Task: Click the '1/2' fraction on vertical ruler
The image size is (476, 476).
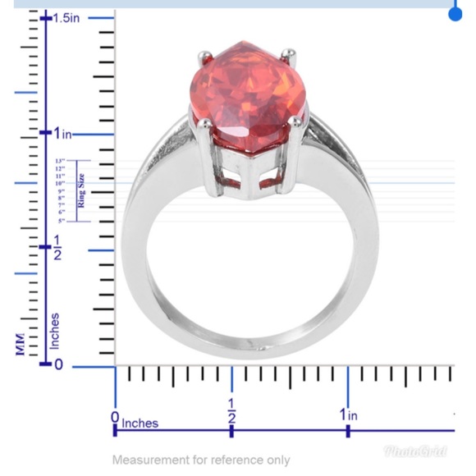Action: point(57,248)
